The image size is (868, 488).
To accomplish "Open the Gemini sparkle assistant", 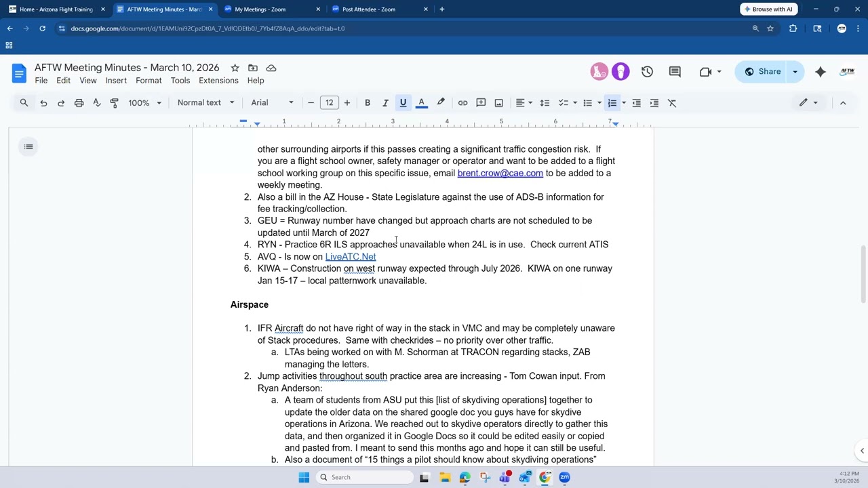I will pos(821,72).
